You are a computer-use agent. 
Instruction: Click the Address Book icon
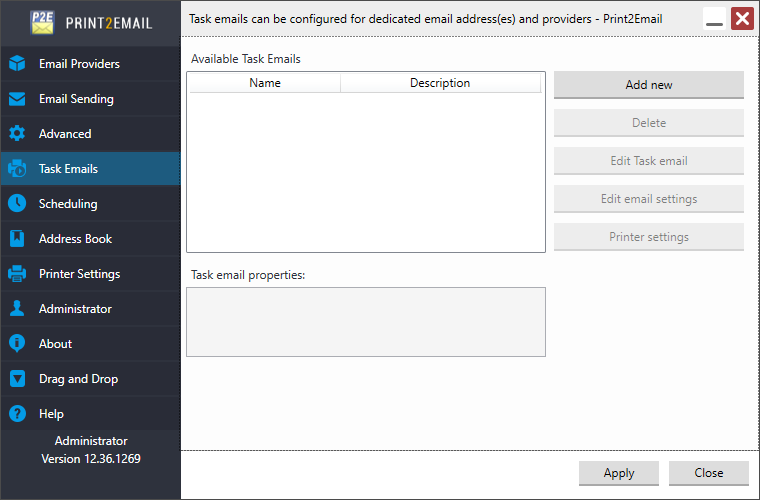(x=17, y=239)
